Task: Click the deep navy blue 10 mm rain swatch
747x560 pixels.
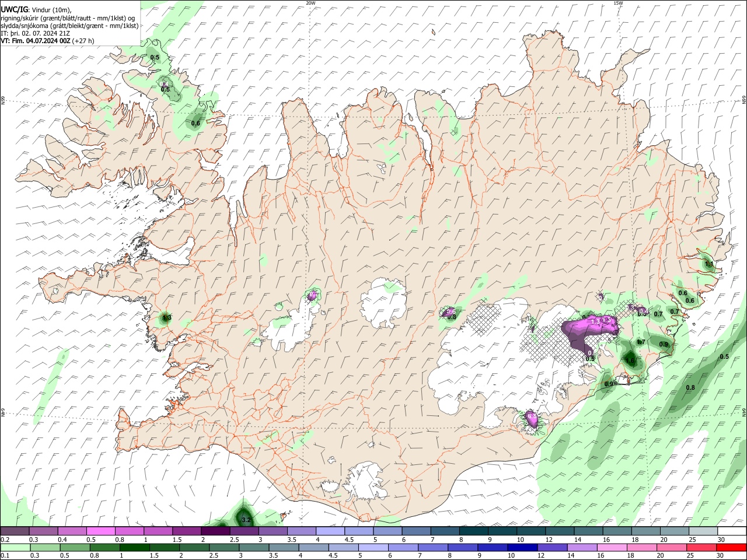Action: [522, 547]
